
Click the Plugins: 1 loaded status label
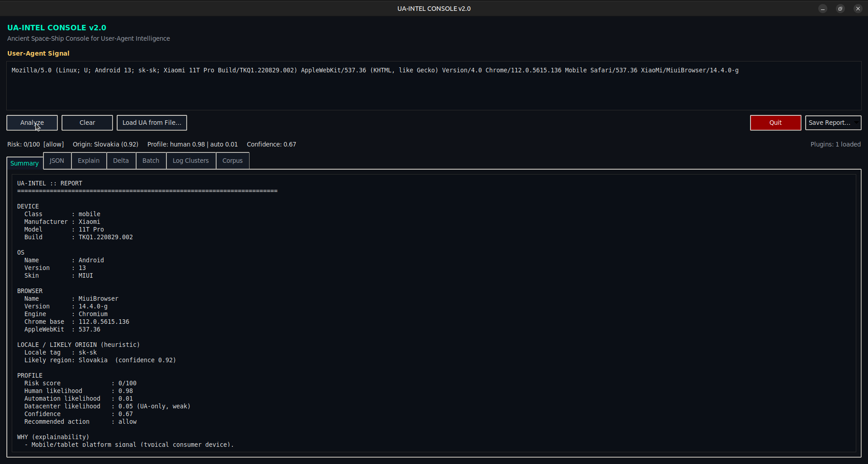point(835,144)
